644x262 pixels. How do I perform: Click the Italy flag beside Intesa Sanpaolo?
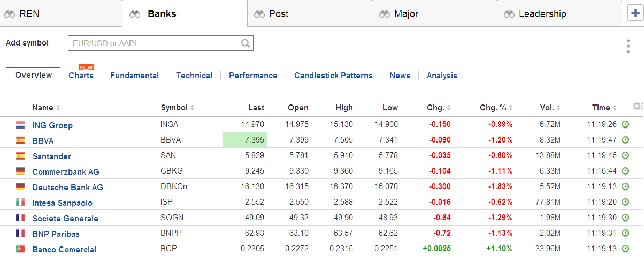click(20, 203)
